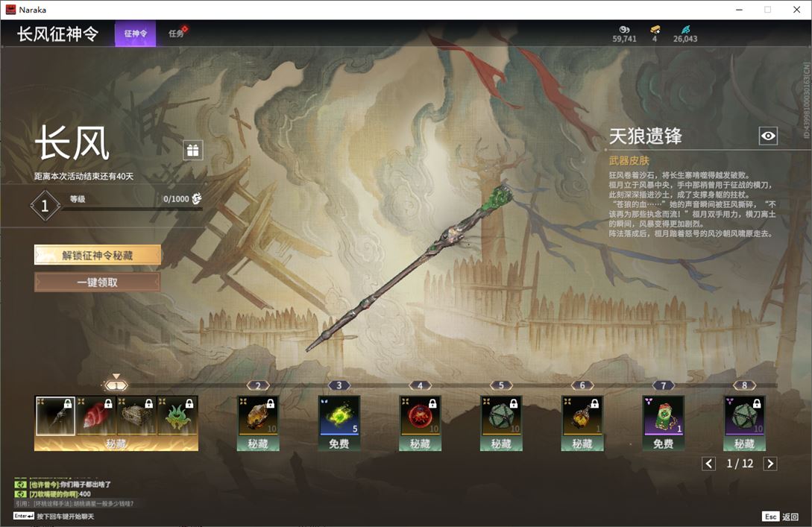This screenshot has width=812, height=527.
Task: Select the level 1 weapon skin reward
Action: (x=55, y=416)
